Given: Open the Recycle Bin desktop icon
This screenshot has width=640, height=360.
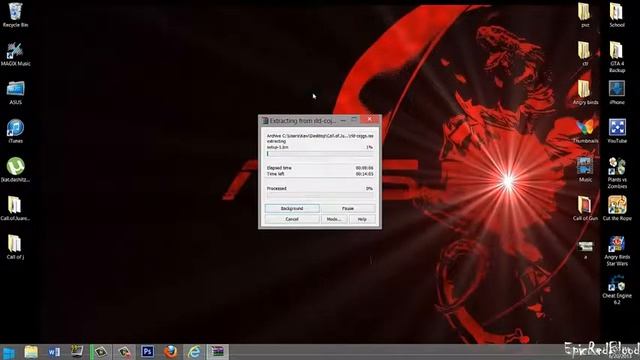Looking at the screenshot, I should coord(15,15).
